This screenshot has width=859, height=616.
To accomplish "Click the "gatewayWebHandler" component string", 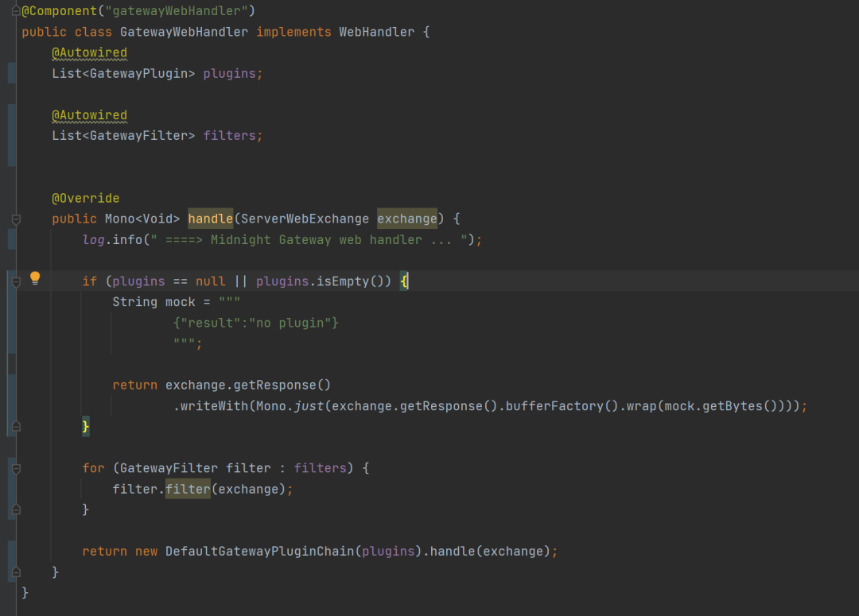I will coord(177,11).
